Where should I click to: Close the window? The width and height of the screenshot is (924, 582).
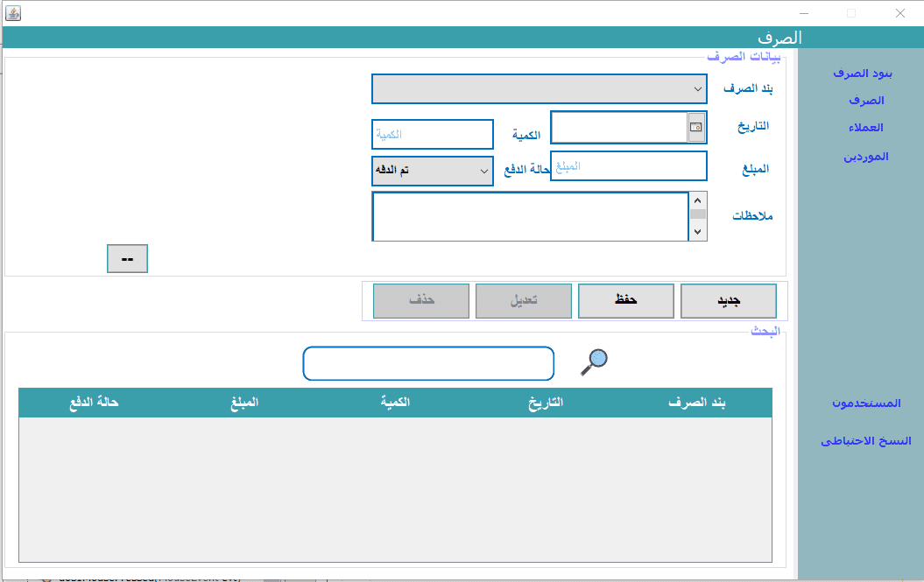point(899,13)
